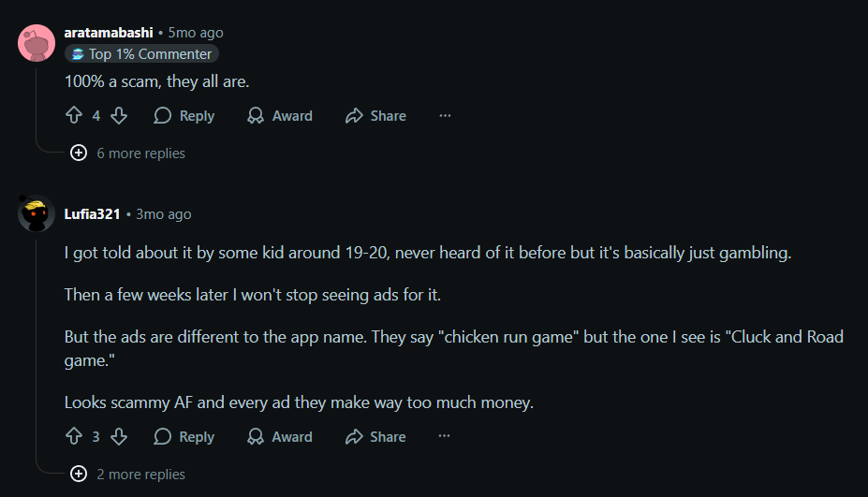868x497 pixels.
Task: Award Lufia321's comment
Action: click(x=280, y=437)
